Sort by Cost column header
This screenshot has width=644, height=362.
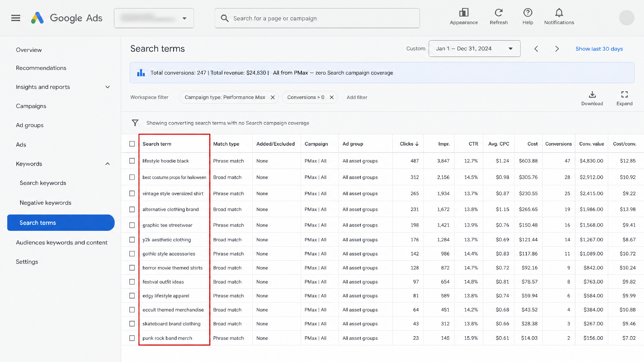(x=533, y=144)
